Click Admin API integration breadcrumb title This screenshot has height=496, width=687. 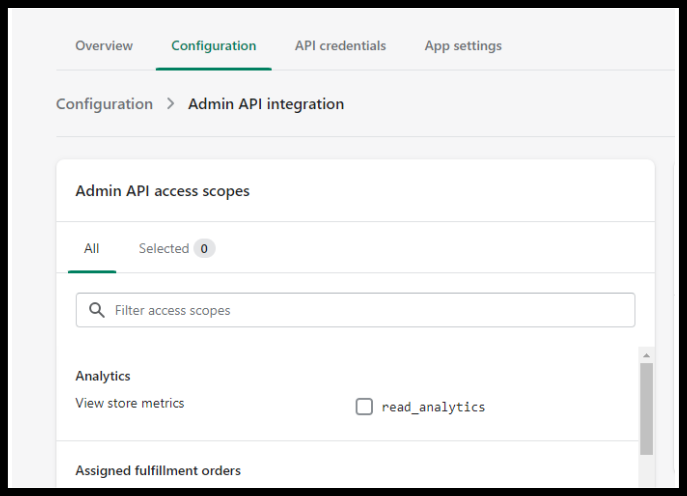266,104
